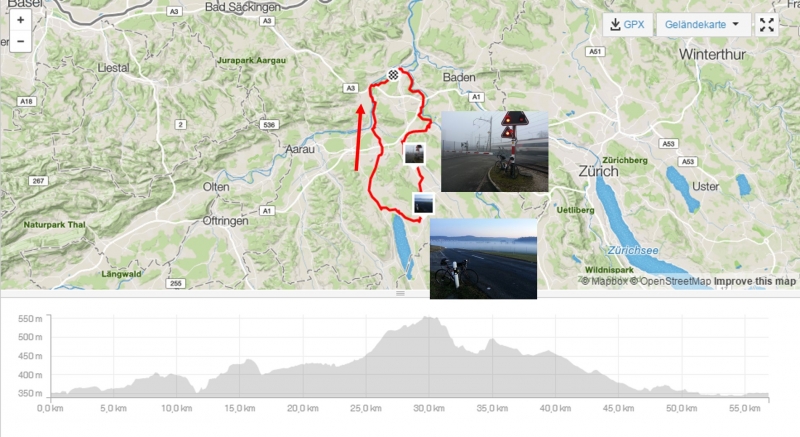Zoom in with the plus button
The width and height of the screenshot is (800, 437).
[x=20, y=20]
